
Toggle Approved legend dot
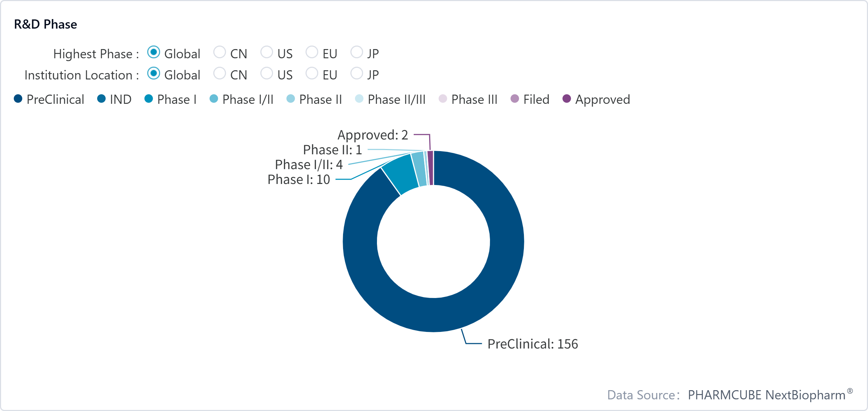[x=567, y=99]
